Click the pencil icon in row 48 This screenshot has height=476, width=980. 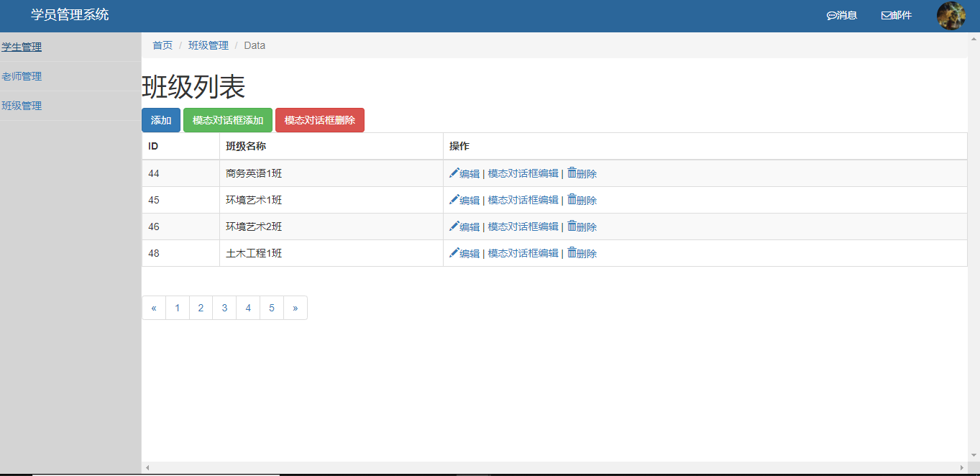tap(454, 252)
